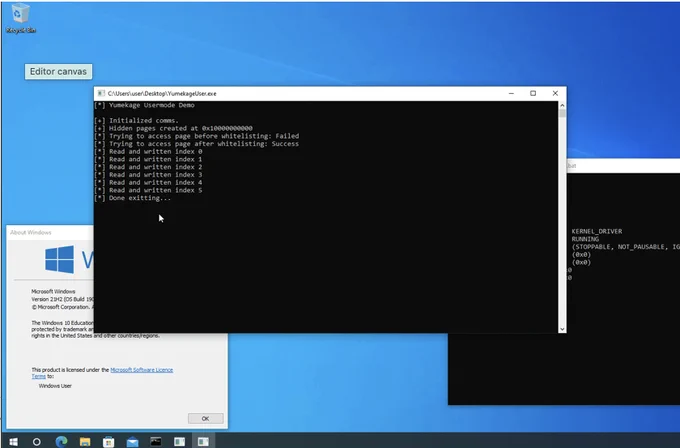This screenshot has height=448, width=680.
Task: Click the console vertical scrollbar thumb
Action: tap(562, 113)
